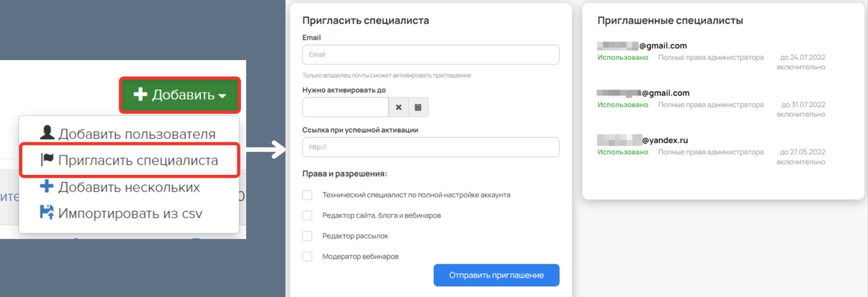Click the csv import icon
Screen dimensions: 868x297
pyautogui.click(x=47, y=212)
